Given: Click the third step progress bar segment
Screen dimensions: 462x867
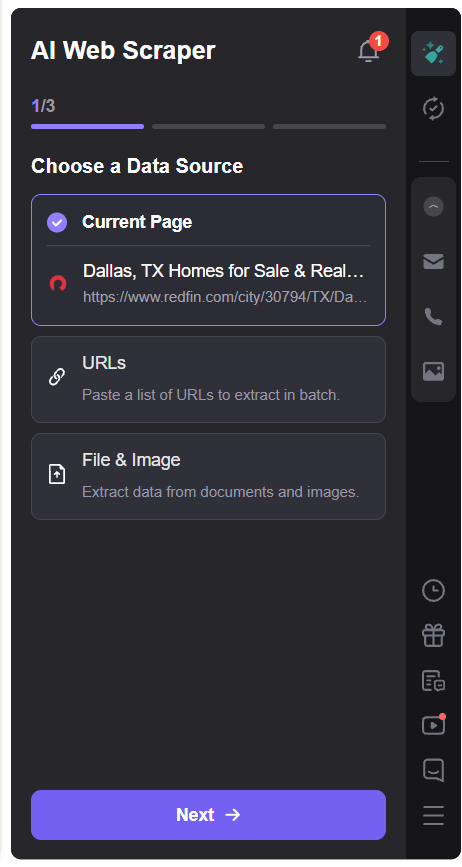Looking at the screenshot, I should coord(329,127).
